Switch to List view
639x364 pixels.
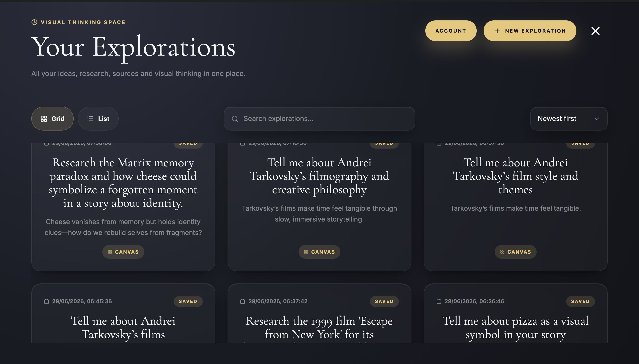click(98, 119)
